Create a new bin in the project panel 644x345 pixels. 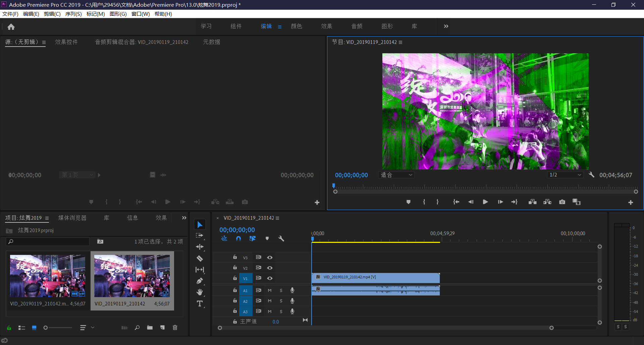point(150,328)
